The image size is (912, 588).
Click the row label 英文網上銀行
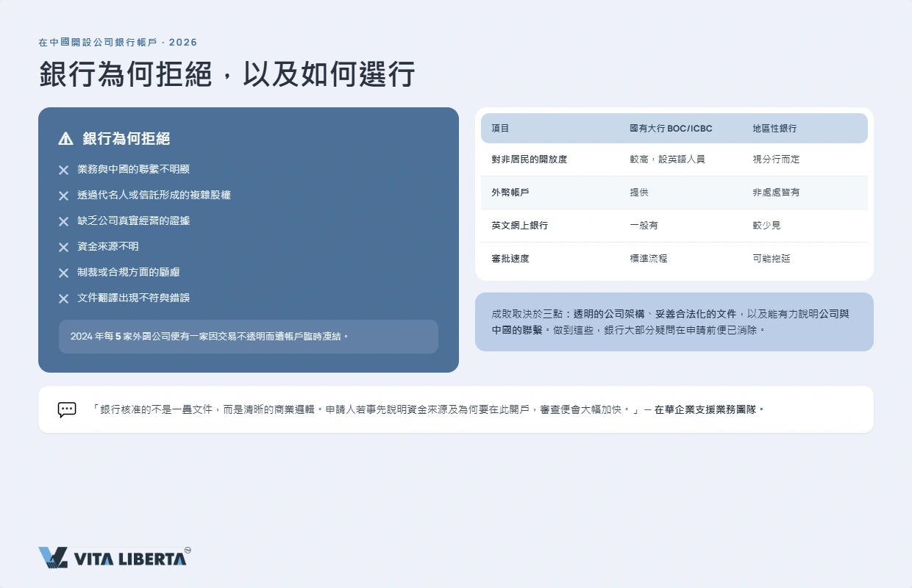click(520, 226)
